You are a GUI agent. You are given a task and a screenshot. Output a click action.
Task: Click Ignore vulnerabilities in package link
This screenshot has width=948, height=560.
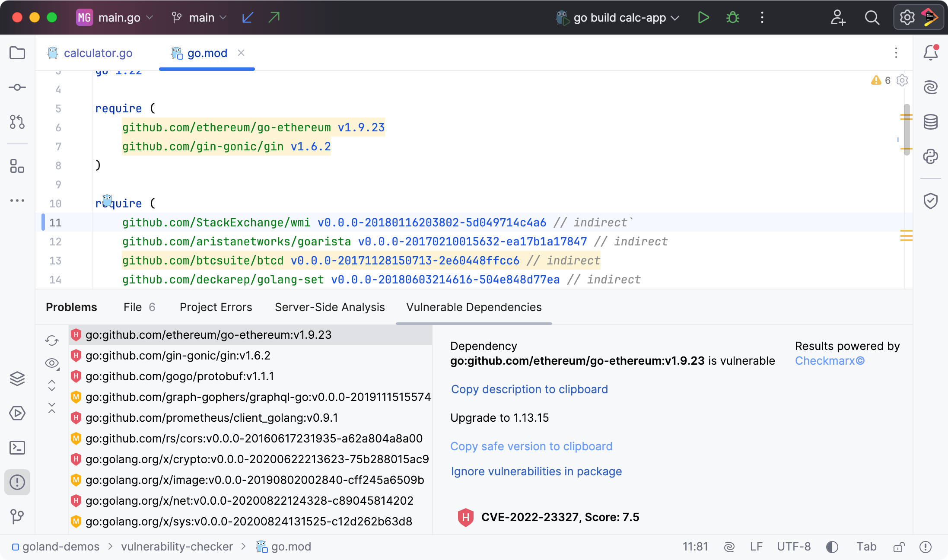point(536,471)
